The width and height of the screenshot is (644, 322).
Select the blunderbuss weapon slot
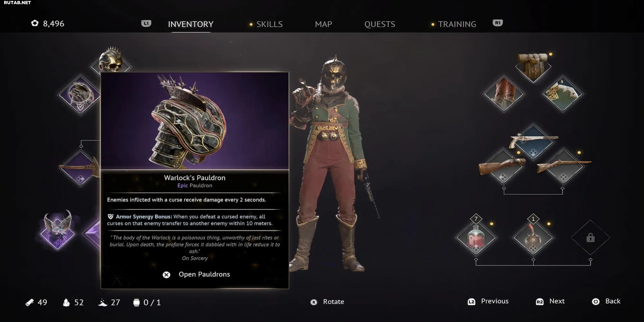(503, 166)
